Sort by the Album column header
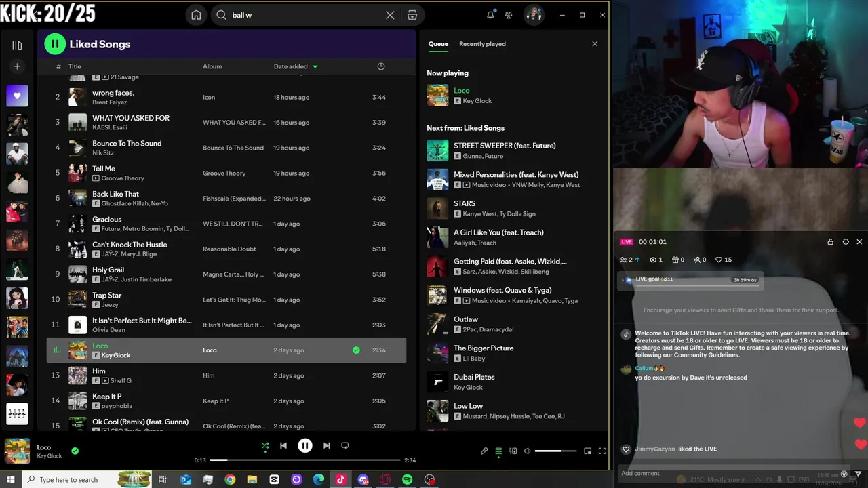Image resolution: width=868 pixels, height=488 pixels. [212, 66]
